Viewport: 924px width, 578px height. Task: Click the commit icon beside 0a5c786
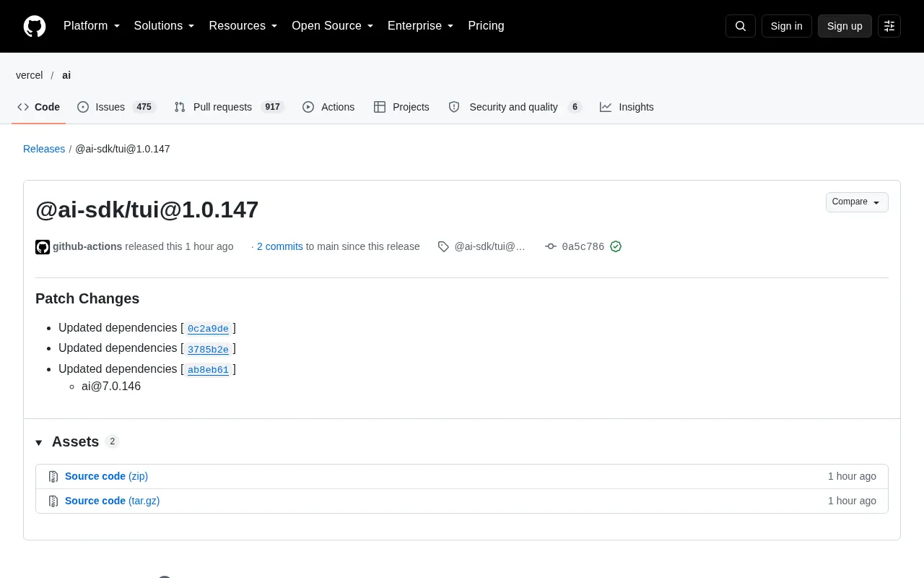551,246
